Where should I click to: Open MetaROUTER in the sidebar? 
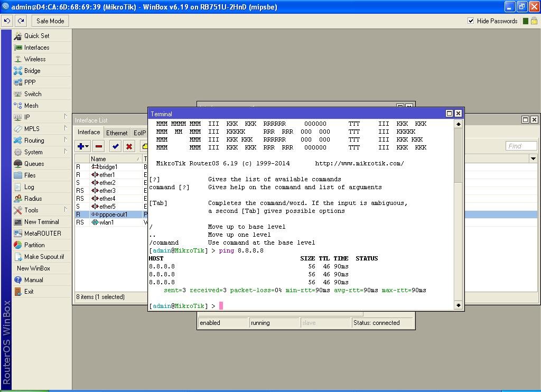click(41, 234)
